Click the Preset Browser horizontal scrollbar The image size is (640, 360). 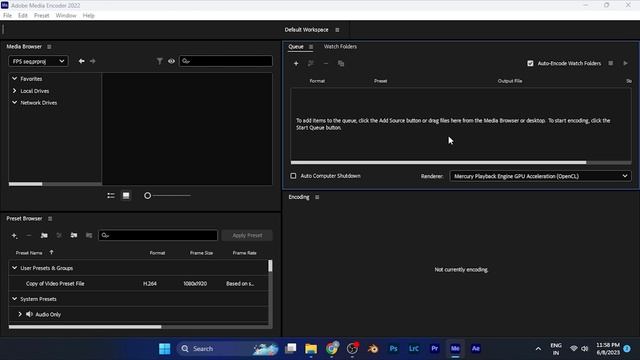[x=85, y=327]
